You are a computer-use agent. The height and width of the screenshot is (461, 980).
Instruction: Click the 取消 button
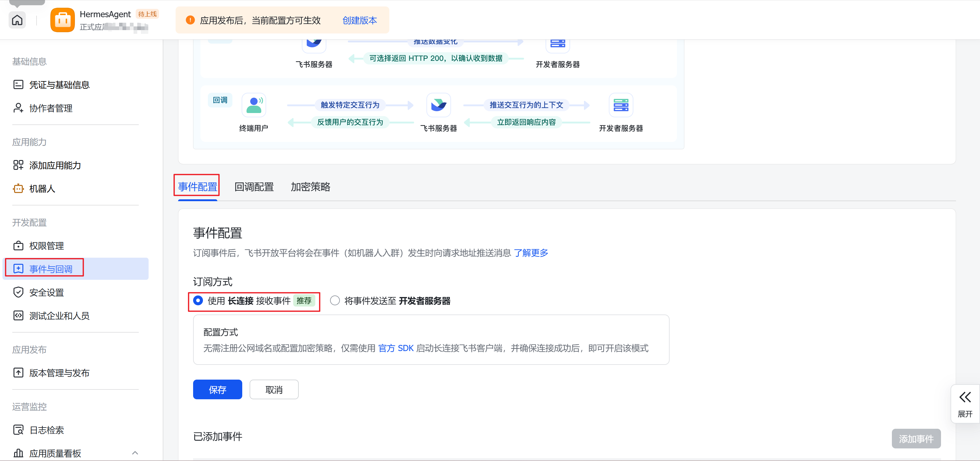coord(274,389)
